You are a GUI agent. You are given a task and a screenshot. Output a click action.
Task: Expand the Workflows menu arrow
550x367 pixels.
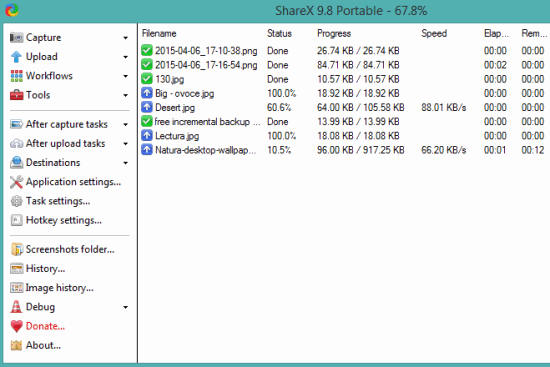(126, 76)
